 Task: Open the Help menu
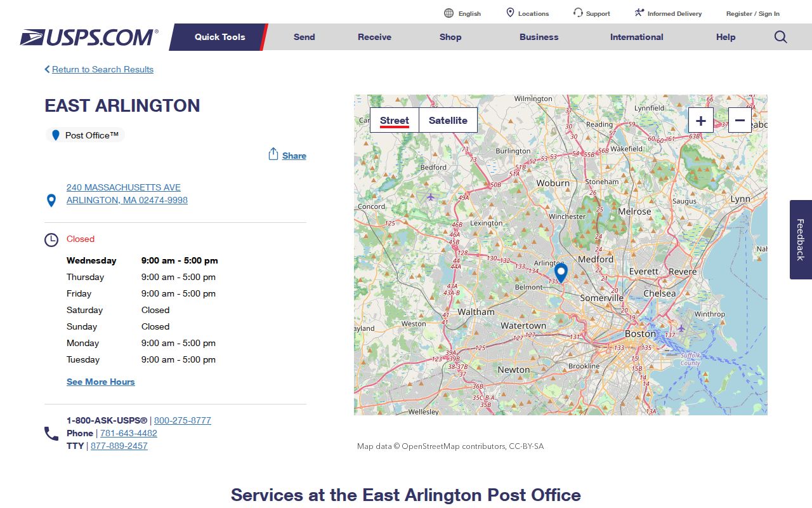[x=726, y=37]
